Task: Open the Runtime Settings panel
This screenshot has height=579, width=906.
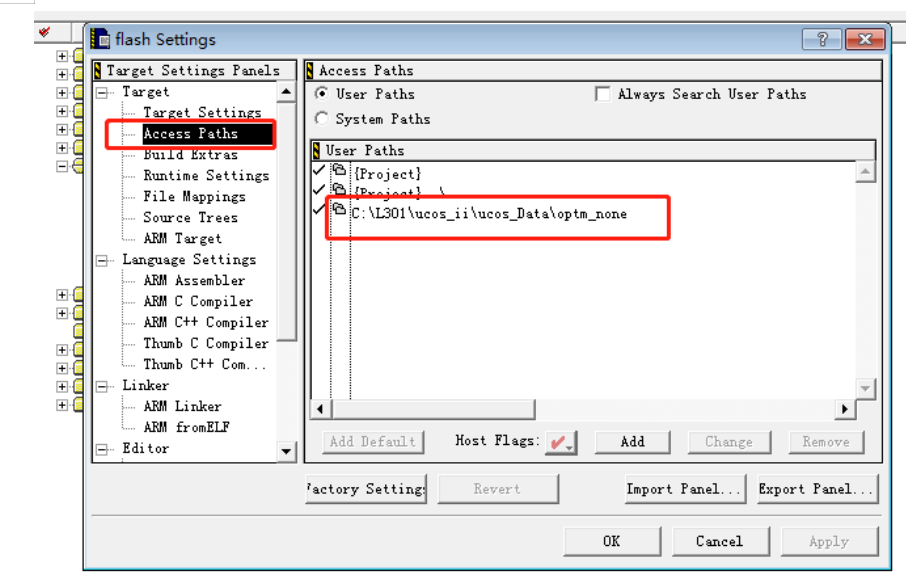Action: pos(206,175)
